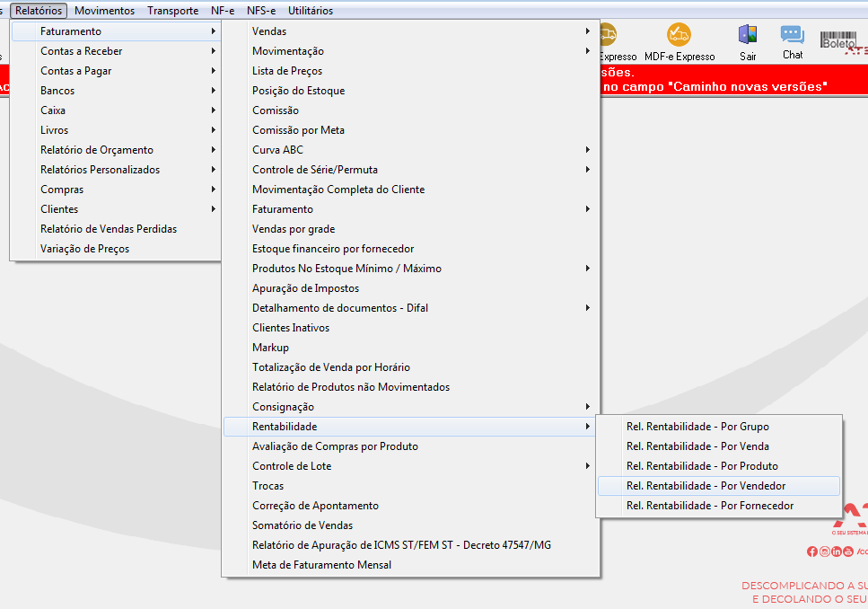Select Variação de Preços
This screenshot has height=609, width=868.
point(116,249)
